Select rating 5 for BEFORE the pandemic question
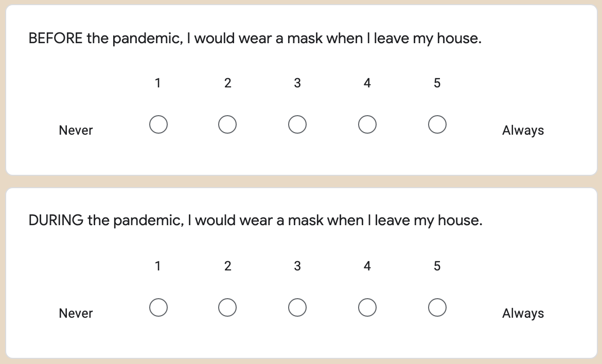The image size is (602, 364). [x=437, y=124]
